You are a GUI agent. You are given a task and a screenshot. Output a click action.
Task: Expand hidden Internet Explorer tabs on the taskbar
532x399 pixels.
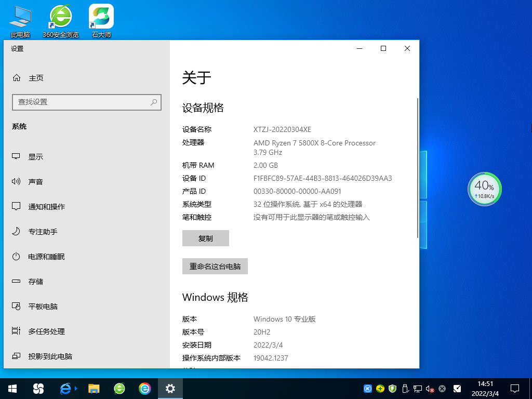click(76, 388)
